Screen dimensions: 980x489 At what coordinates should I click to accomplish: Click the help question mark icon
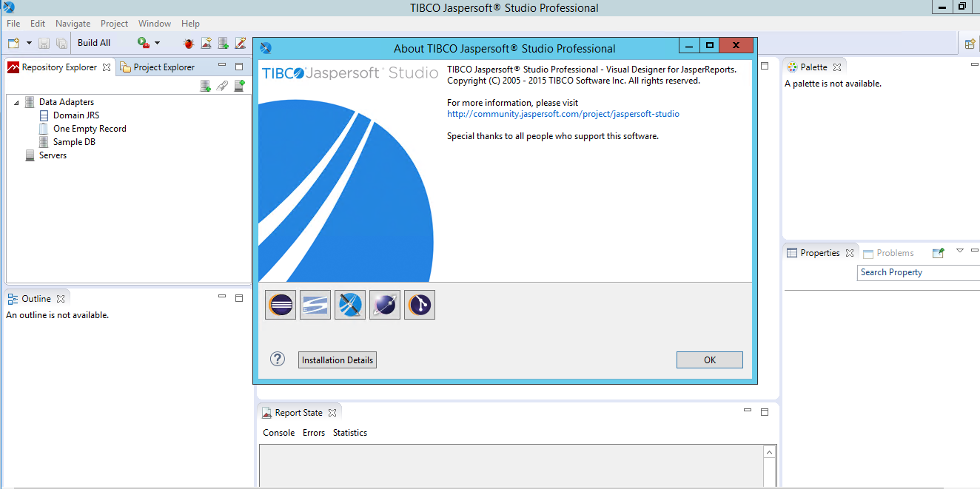[278, 360]
